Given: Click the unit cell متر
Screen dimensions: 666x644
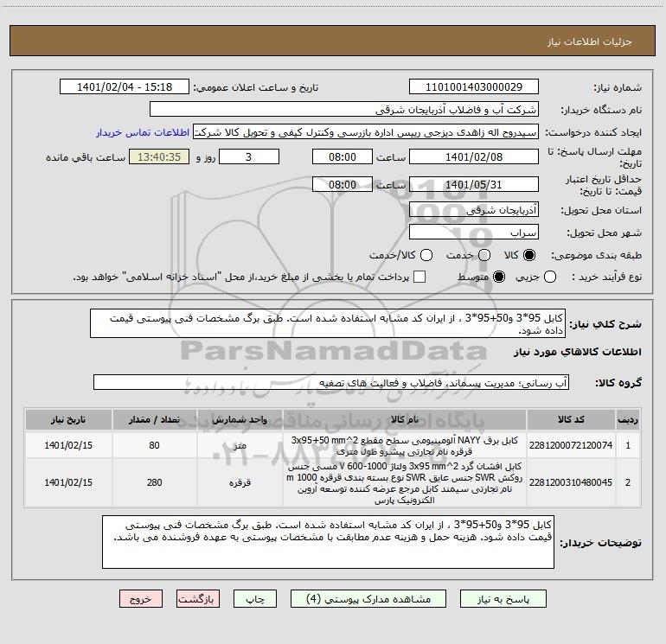Looking at the screenshot, I should [x=240, y=446].
